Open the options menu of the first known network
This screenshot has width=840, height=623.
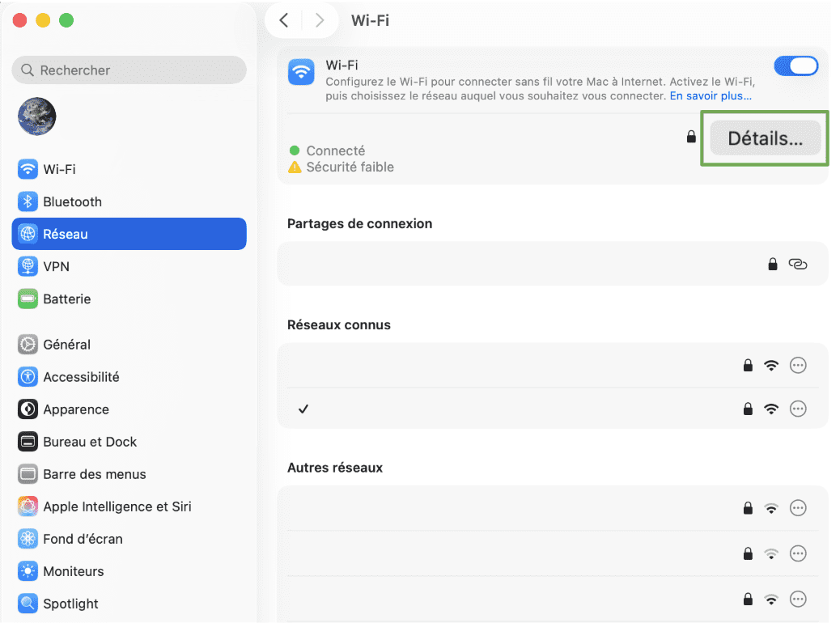[x=798, y=365]
